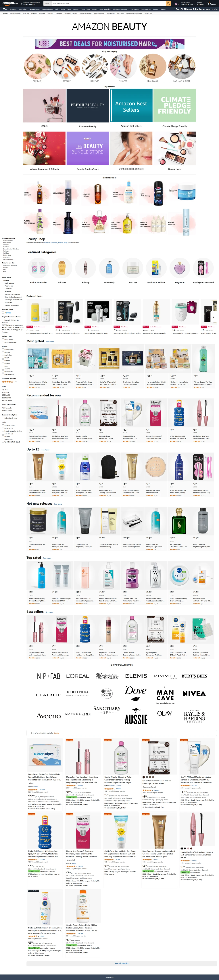219x980 pixels.
Task: Check the Subscribe & Save option
Action: pyautogui.click(x=3, y=418)
